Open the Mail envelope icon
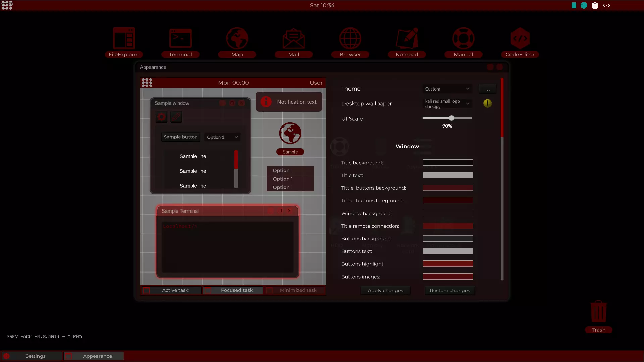The image size is (644, 362). coord(293,39)
